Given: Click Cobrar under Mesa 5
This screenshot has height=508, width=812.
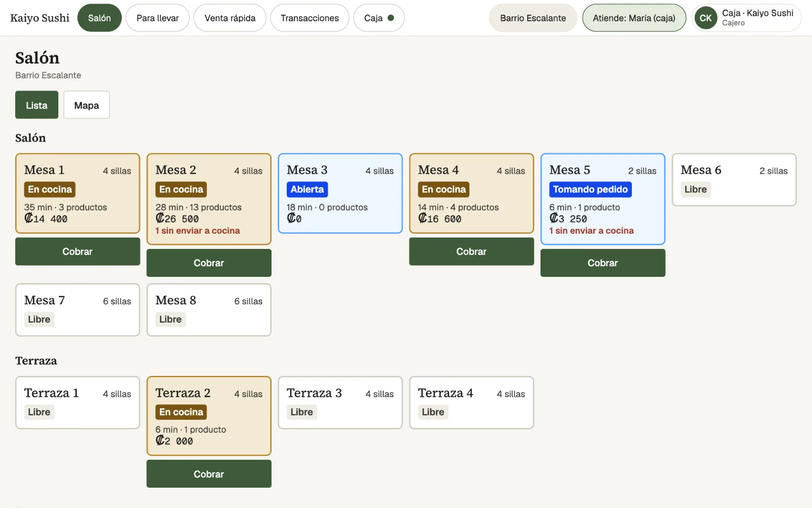Looking at the screenshot, I should point(603,263).
